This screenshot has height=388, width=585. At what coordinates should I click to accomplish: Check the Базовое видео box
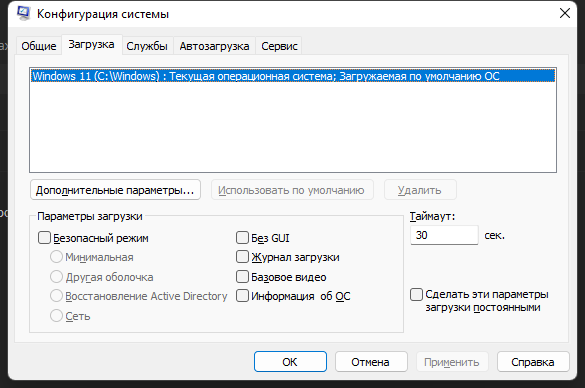pos(243,277)
